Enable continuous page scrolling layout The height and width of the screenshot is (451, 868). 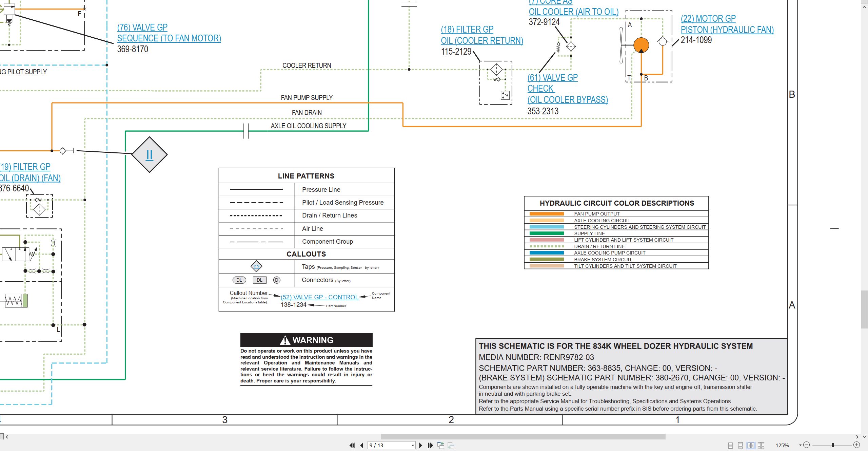(741, 445)
